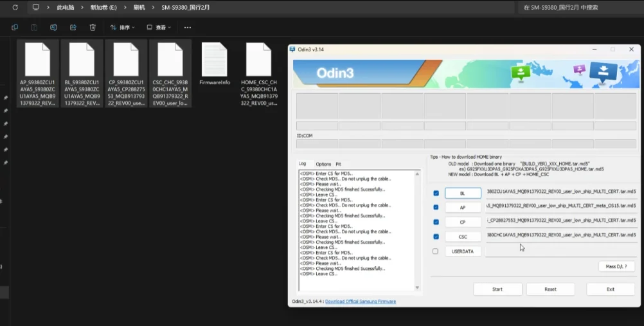This screenshot has height=326, width=644.
Task: Expand the chevron after 新加卷 (E:)
Action: point(125,8)
